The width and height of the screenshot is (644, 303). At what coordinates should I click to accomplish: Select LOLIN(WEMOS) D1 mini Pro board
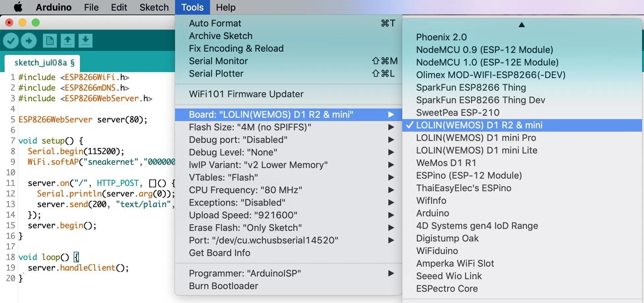(522, 138)
